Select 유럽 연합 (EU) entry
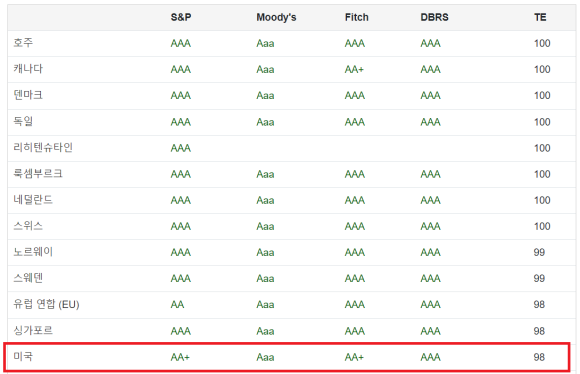Viewport: 580px width, 374px height. pyautogui.click(x=46, y=304)
